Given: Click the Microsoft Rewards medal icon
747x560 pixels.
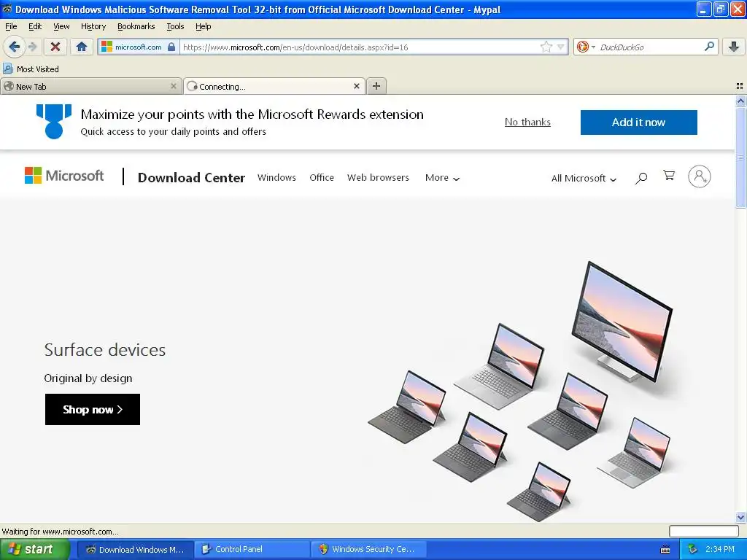Looking at the screenshot, I should tap(54, 122).
